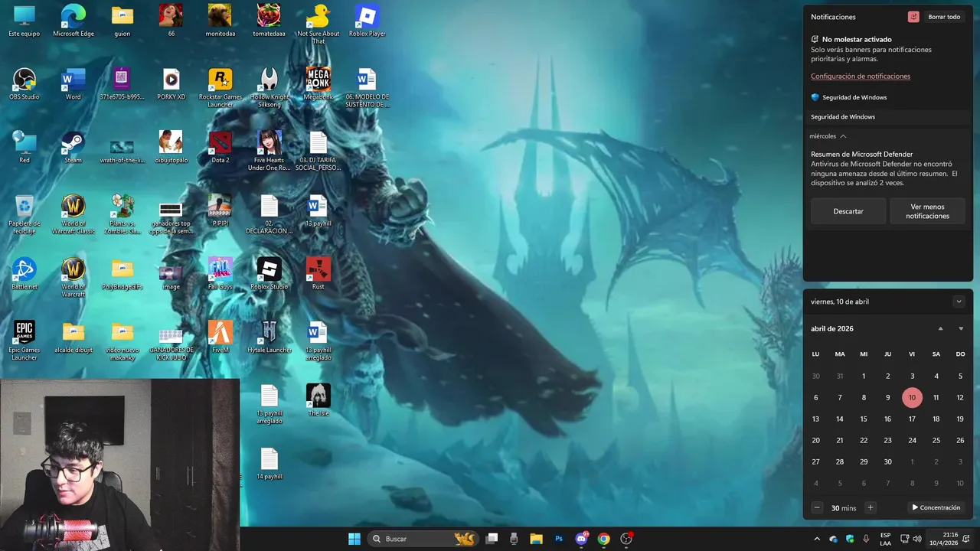The image size is (980, 551).
Task: Click the taskbar Buscar search box
Action: pos(423,539)
